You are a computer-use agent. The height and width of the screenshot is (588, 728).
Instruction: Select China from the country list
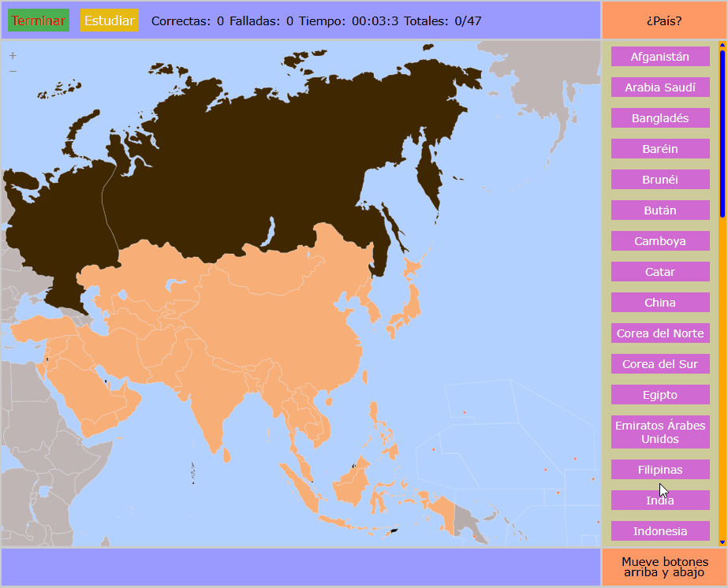[660, 303]
